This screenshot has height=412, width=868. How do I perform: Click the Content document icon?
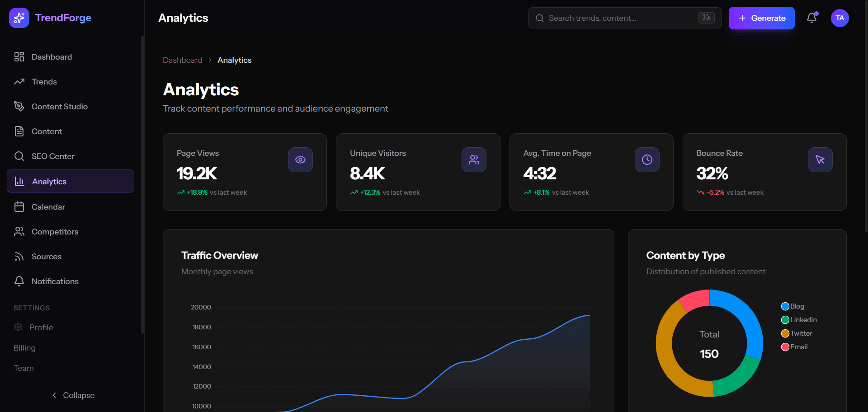[x=19, y=131]
